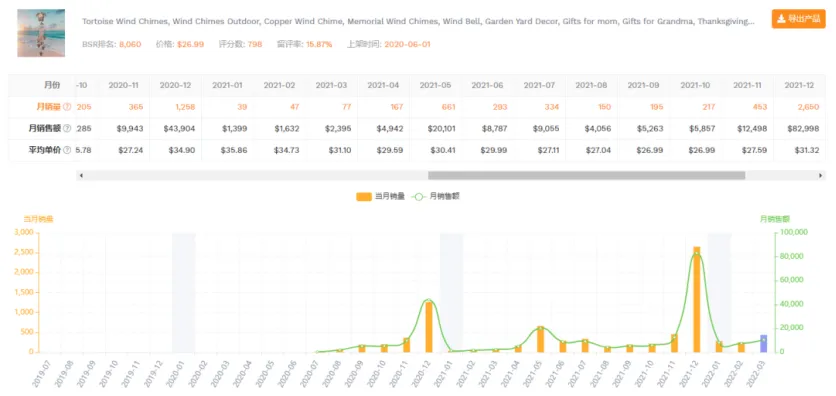836x396 pixels.
Task: Click monthly sales value 2,650
Action: 808,107
